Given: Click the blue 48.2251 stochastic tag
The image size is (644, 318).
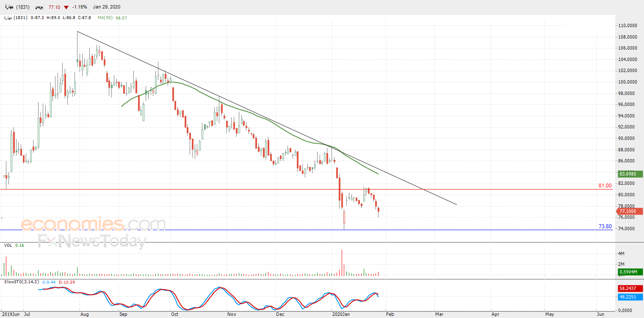Looking at the screenshot, I should click(x=630, y=297).
